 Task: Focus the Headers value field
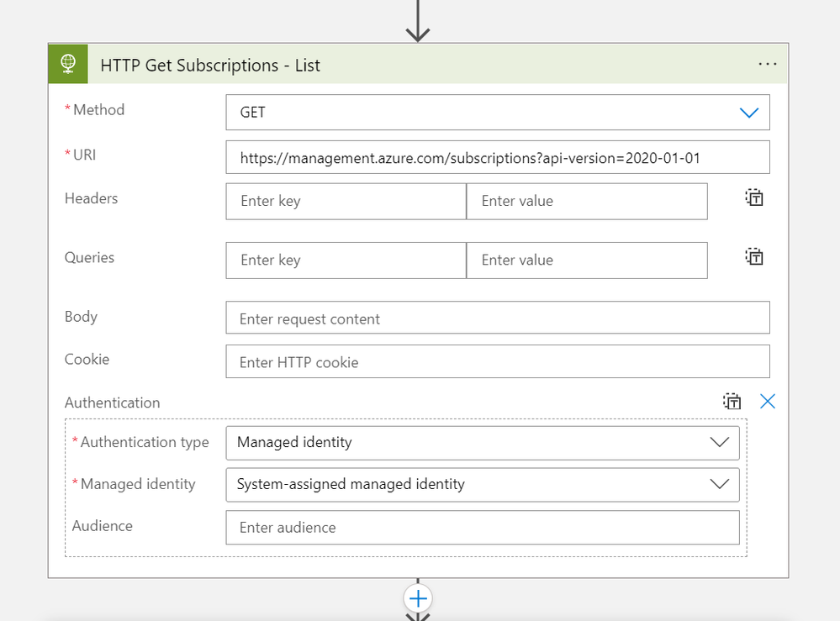587,202
